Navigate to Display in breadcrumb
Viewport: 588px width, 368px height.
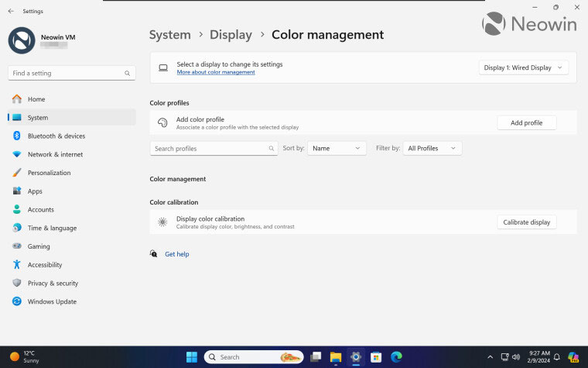231,35
